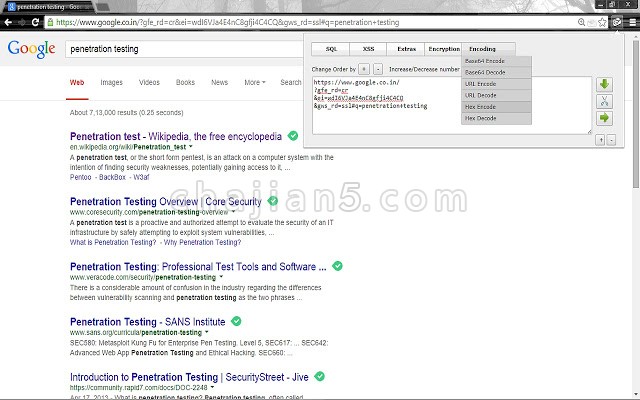Open the Extras menu tab
640x400 pixels.
click(x=406, y=49)
